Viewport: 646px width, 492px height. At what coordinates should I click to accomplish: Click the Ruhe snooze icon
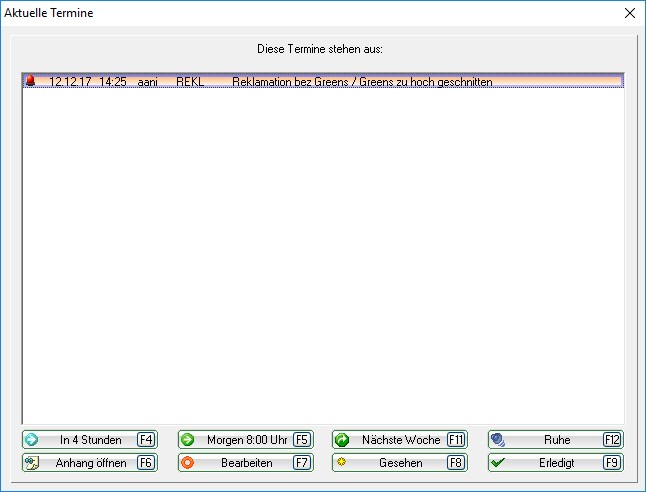[498, 440]
